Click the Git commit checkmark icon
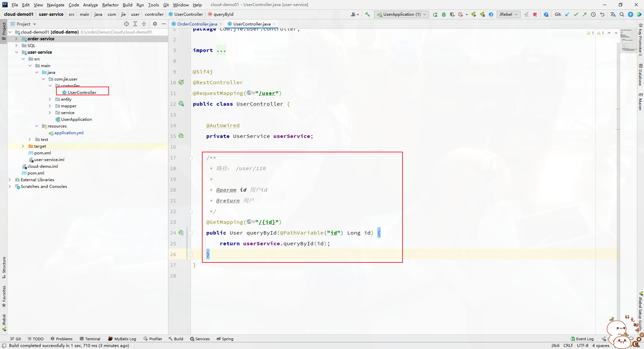Image resolution: width=644 pixels, height=349 pixels. pos(576,14)
